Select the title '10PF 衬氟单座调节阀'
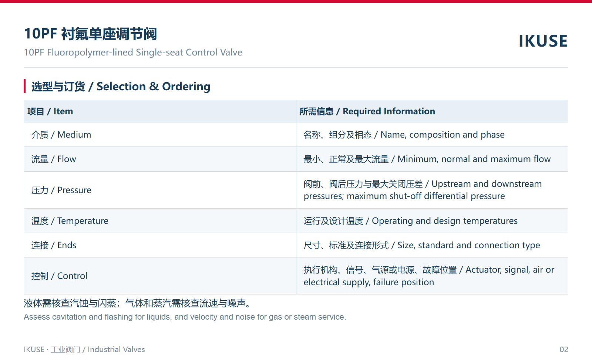Viewport: 592px width, 364px height. click(x=91, y=34)
